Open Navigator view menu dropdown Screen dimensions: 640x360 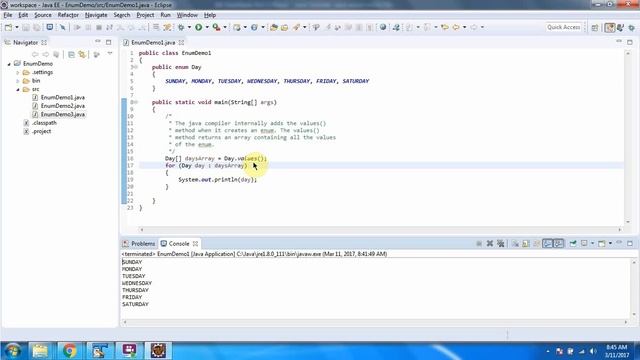coord(110,54)
